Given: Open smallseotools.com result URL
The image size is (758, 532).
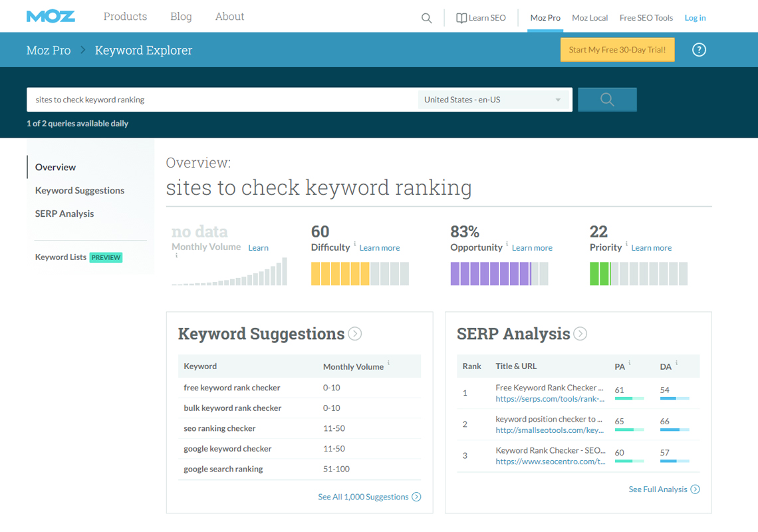Looking at the screenshot, I should coord(550,430).
